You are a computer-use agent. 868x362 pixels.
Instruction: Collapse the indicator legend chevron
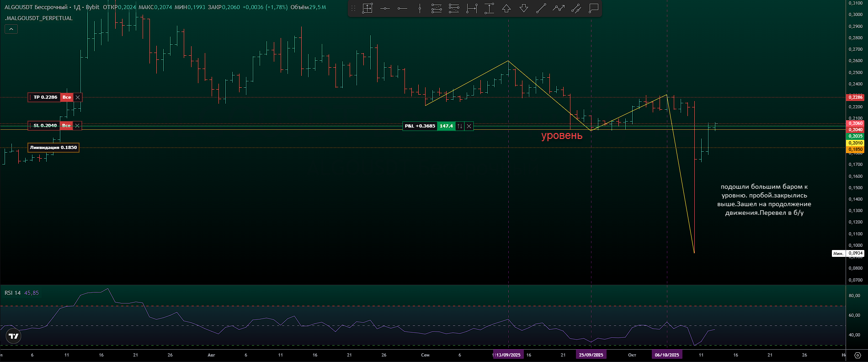11,29
